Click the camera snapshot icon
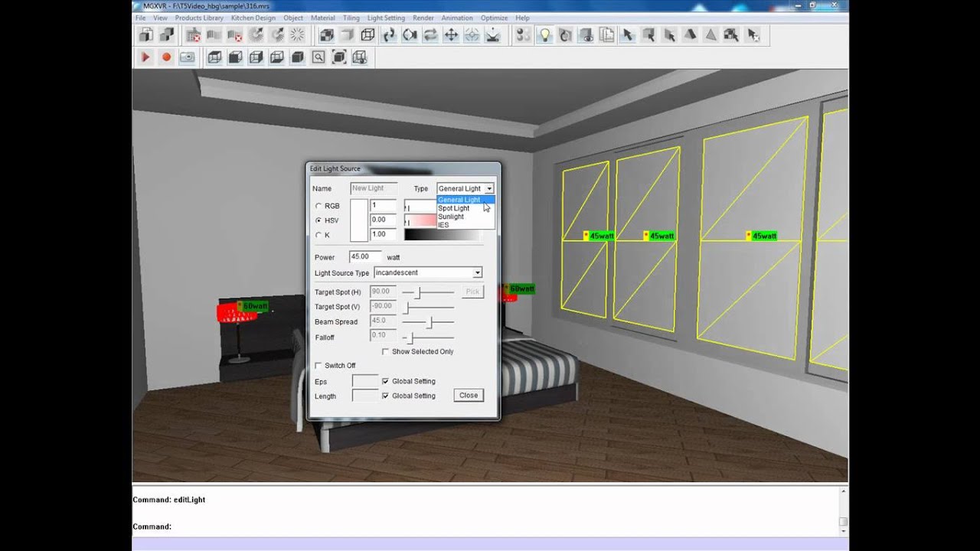 pyautogui.click(x=187, y=57)
